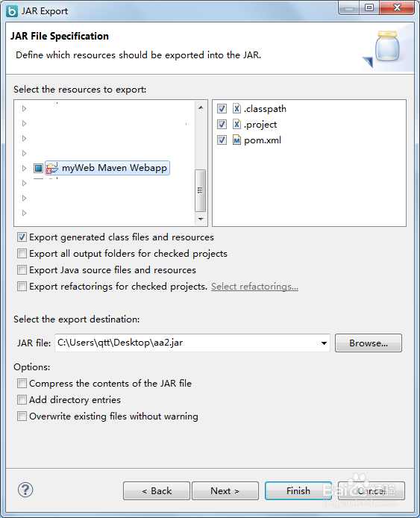Viewport: 420px width, 518px height.
Task: Click the JAR Export title bar app icon
Action: pyautogui.click(x=11, y=11)
